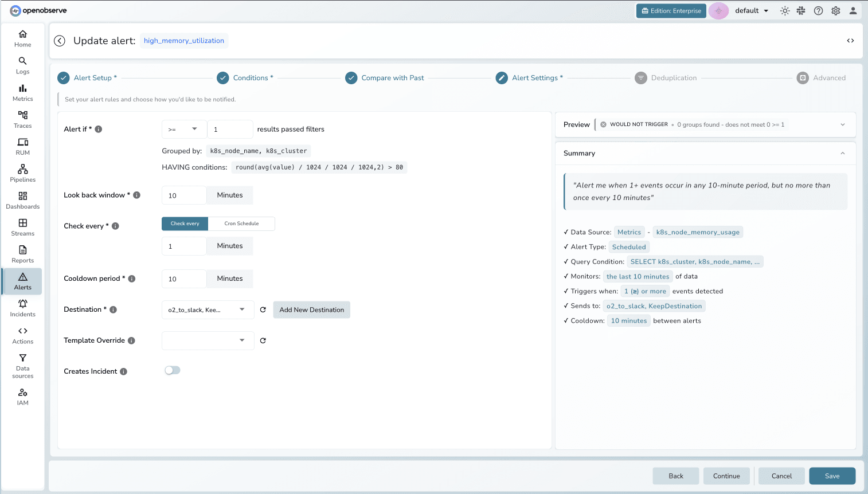Open the Destination dropdown
The image size is (868, 494).
tap(208, 309)
